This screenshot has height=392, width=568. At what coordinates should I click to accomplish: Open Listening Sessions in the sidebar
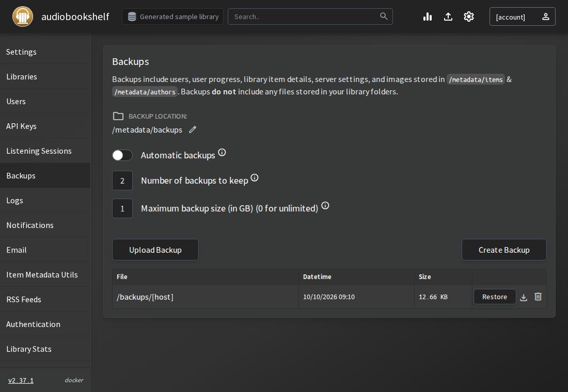pos(45,151)
